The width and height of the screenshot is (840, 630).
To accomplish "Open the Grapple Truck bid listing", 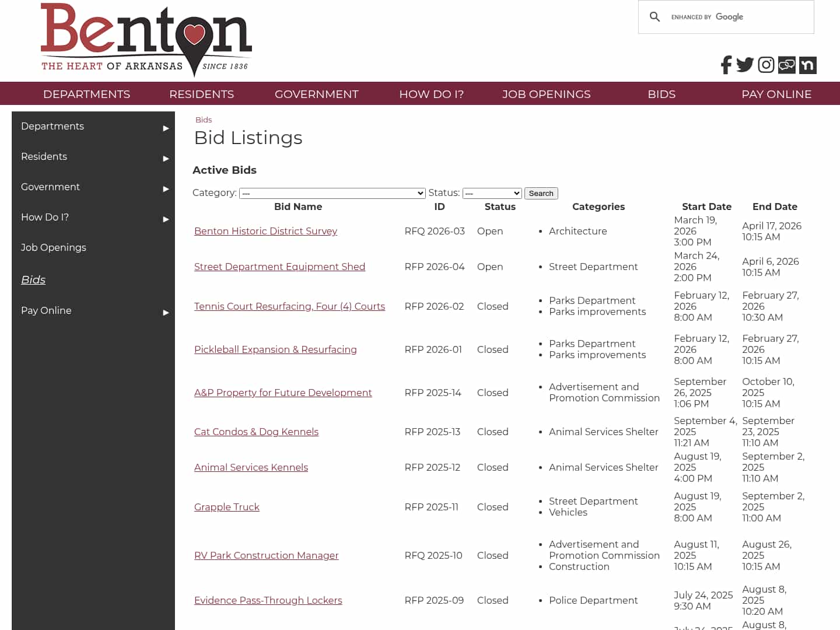I will [x=226, y=507].
